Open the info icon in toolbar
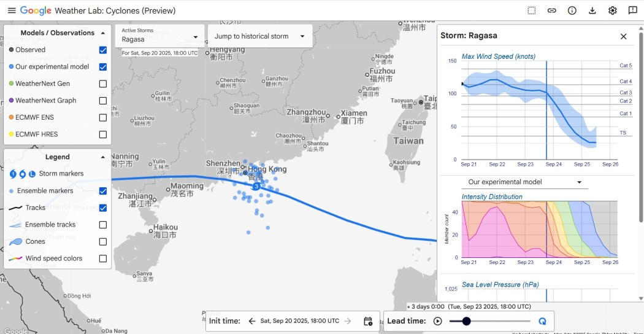Image resolution: width=644 pixels, height=334 pixels. click(x=572, y=10)
